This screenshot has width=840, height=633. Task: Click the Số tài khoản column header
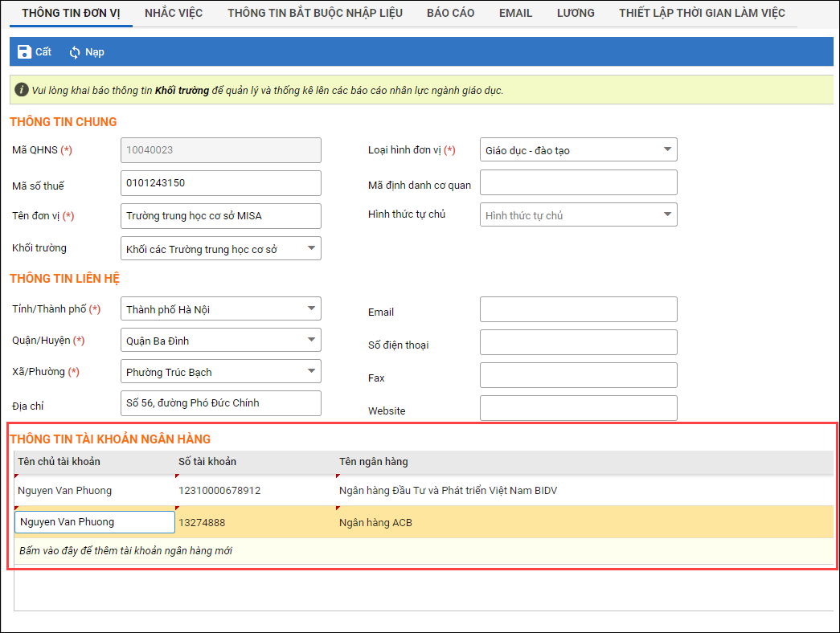click(x=207, y=462)
